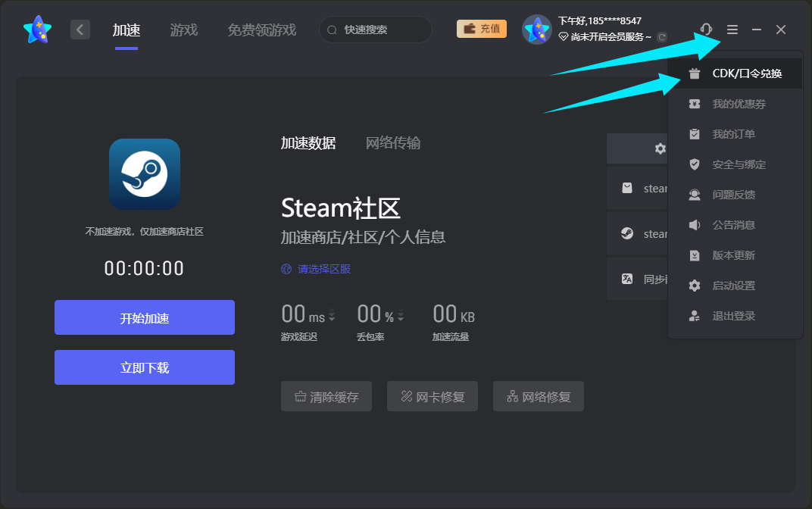
Task: Click the magnifier icon in search box
Action: (332, 30)
